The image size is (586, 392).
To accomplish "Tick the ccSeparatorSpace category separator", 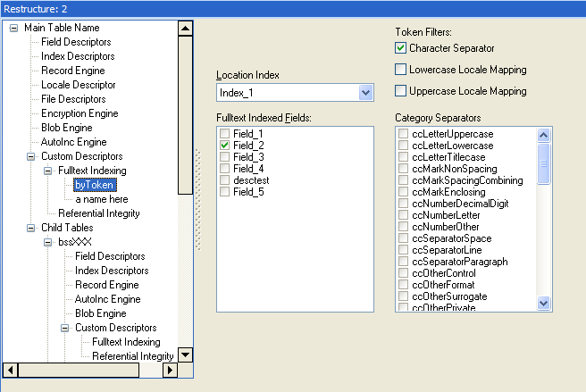I will tap(404, 238).
